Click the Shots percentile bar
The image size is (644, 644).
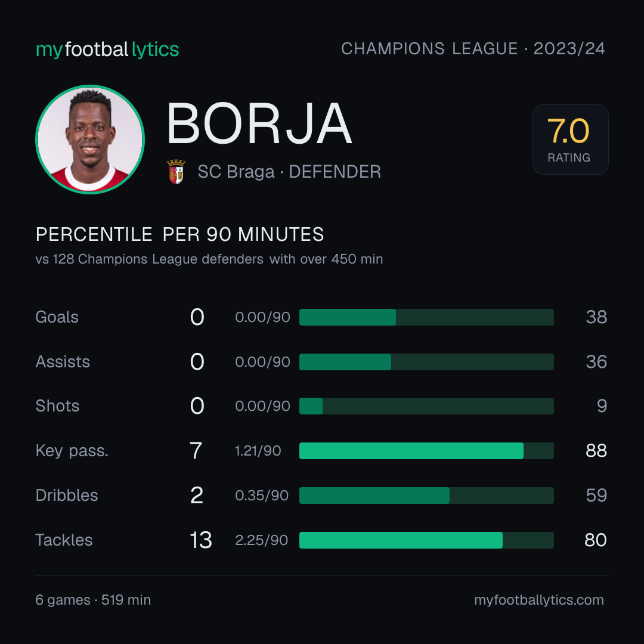[x=426, y=406]
